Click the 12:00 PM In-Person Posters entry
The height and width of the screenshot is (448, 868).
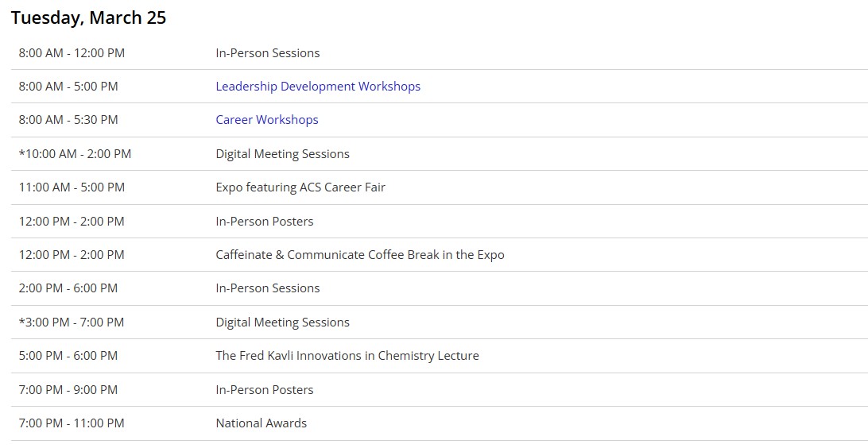tap(265, 222)
